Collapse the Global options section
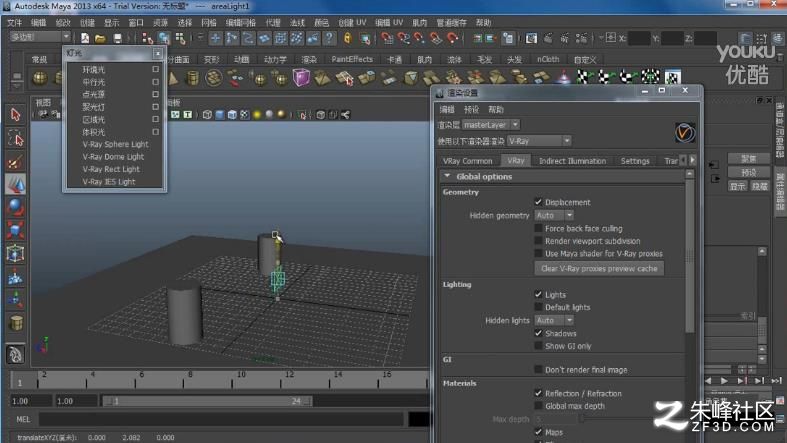Image resolution: width=787 pixels, height=443 pixels. pos(447,177)
